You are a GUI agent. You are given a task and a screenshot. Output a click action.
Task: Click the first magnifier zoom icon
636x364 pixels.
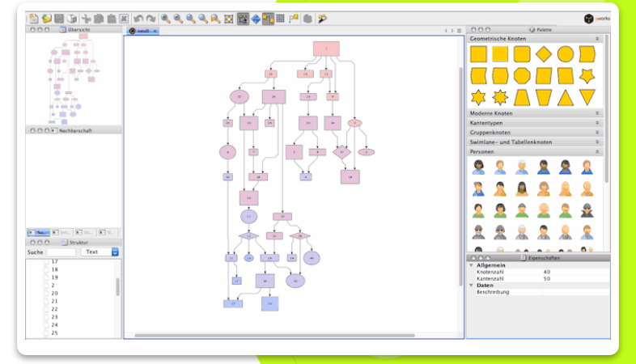(165, 19)
